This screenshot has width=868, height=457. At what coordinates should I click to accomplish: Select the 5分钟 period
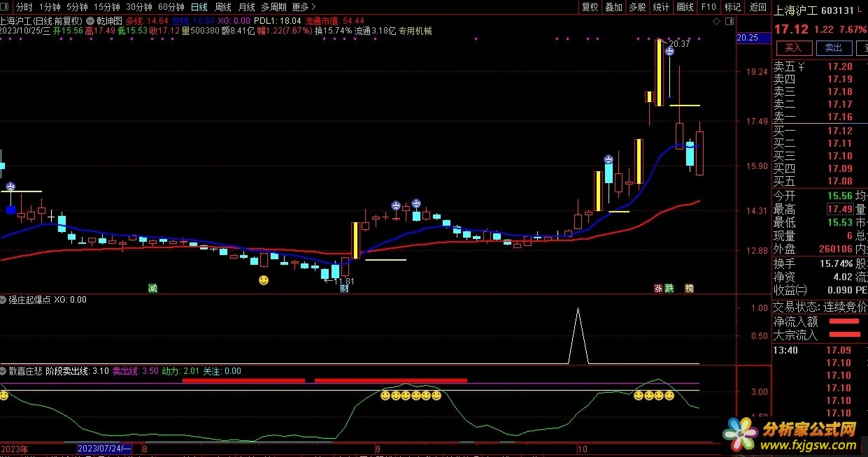click(77, 7)
